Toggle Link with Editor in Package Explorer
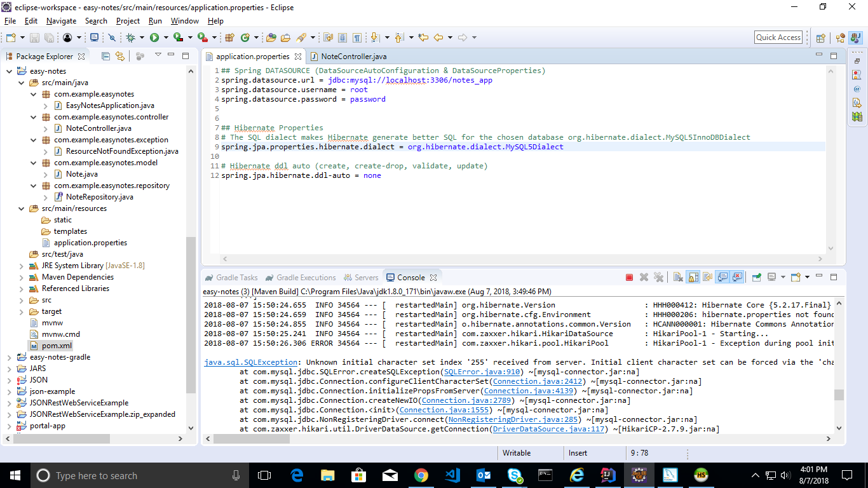 (x=119, y=56)
